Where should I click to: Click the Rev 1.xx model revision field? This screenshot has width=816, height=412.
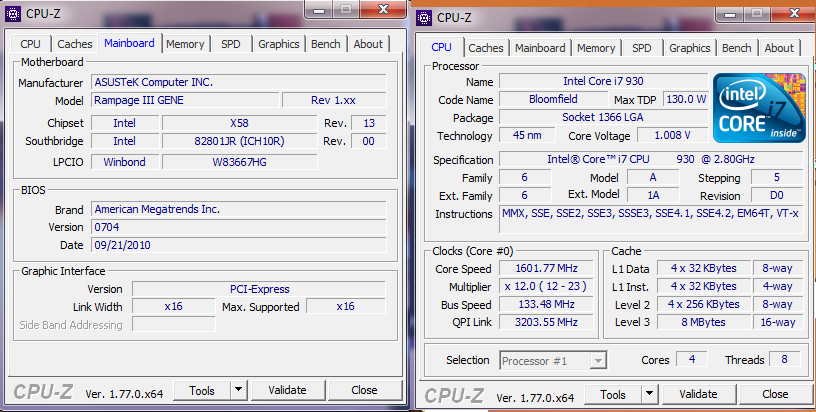click(x=334, y=100)
